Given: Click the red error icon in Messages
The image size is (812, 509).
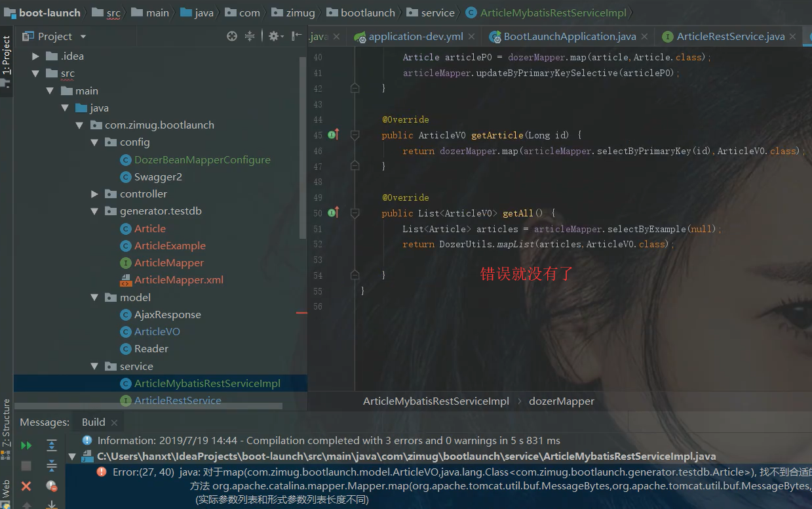Looking at the screenshot, I should tap(102, 472).
